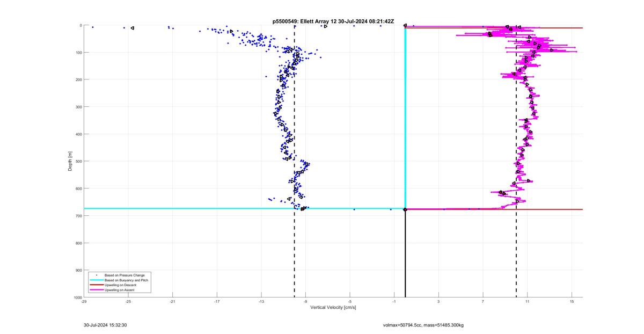Click the x-axis tick label '-29'

pos(84,302)
